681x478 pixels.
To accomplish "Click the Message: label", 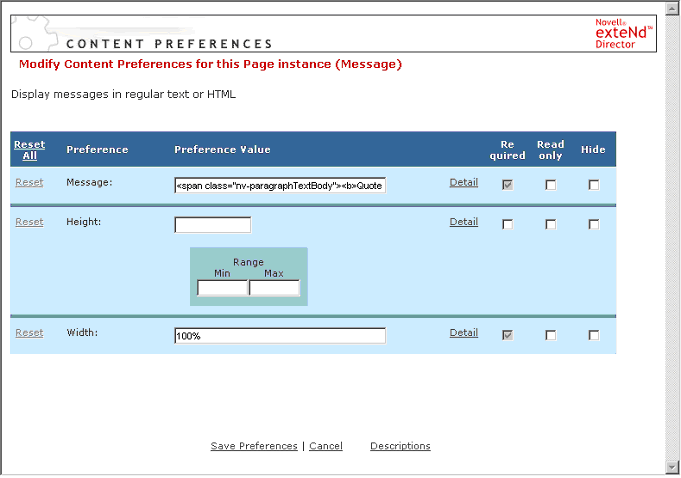I will click(89, 182).
